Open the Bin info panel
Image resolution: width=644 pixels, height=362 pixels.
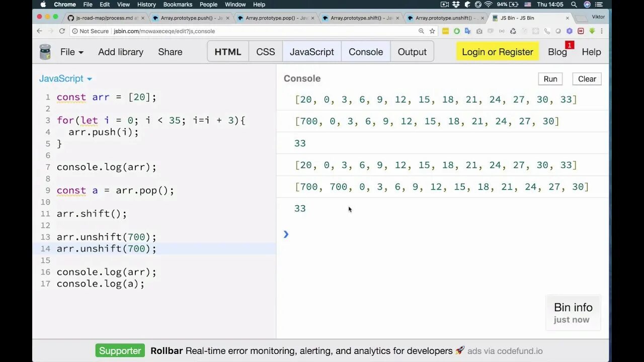[573, 313]
